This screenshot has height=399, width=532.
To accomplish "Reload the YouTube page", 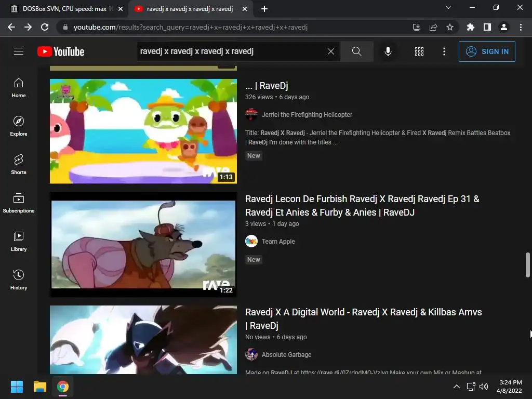I will [x=45, y=27].
